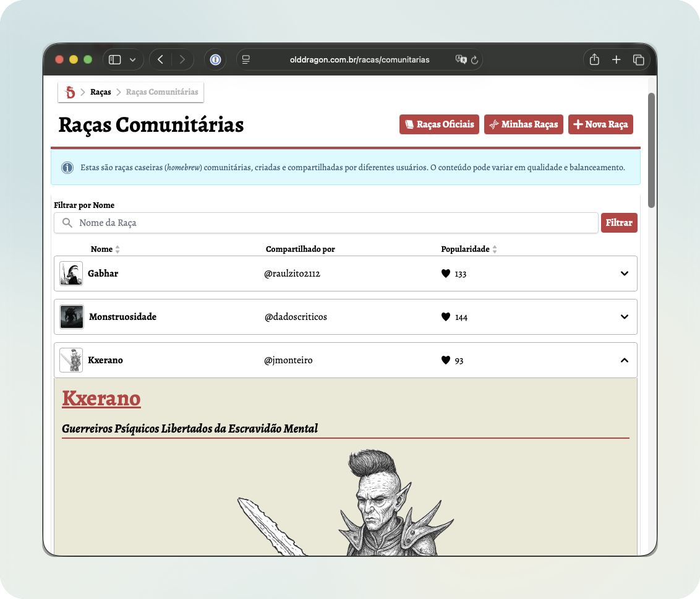This screenshot has width=700, height=599.
Task: Click the translate icon in the address bar
Action: [461, 59]
